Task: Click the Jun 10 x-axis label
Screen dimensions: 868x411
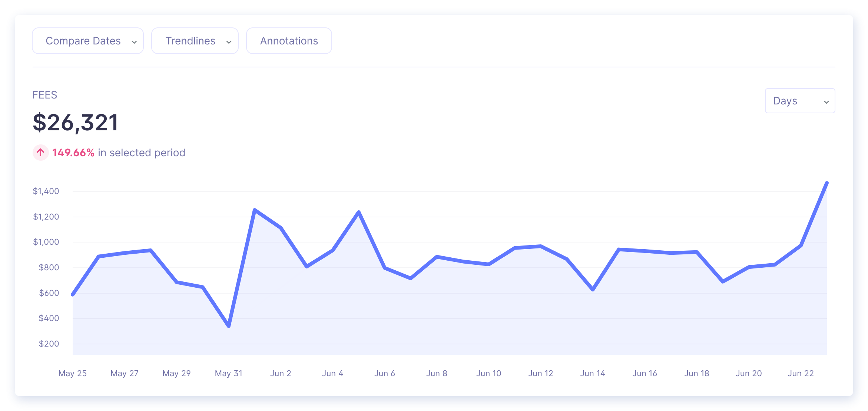Action: click(488, 373)
